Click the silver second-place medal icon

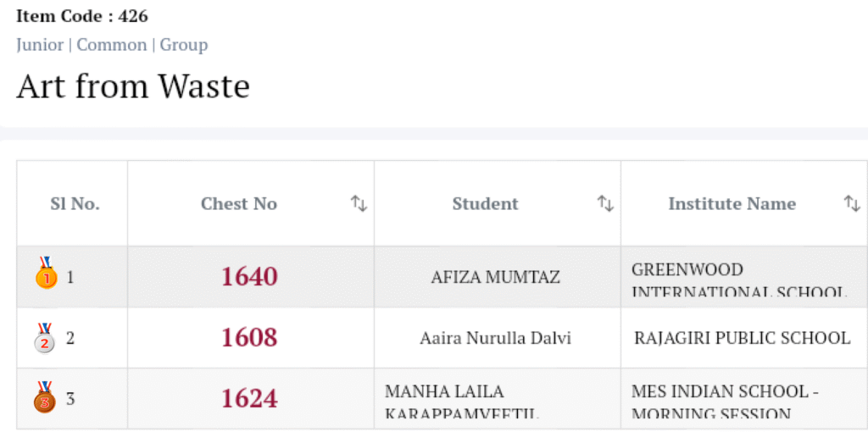tap(45, 338)
